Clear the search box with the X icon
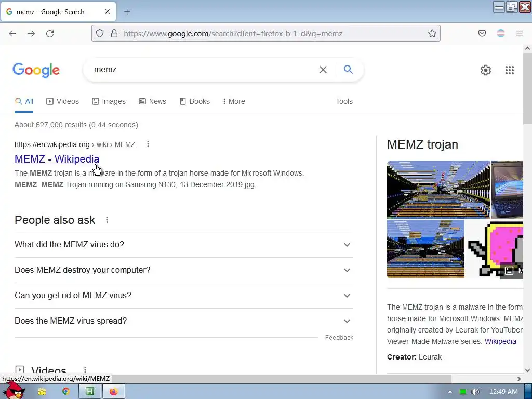This screenshot has height=399, width=532. click(x=323, y=70)
